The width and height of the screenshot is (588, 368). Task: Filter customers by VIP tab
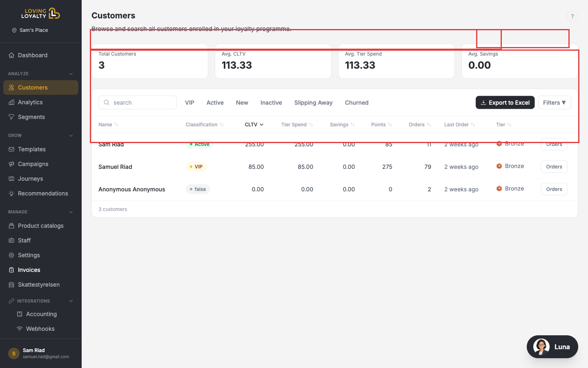tap(189, 103)
